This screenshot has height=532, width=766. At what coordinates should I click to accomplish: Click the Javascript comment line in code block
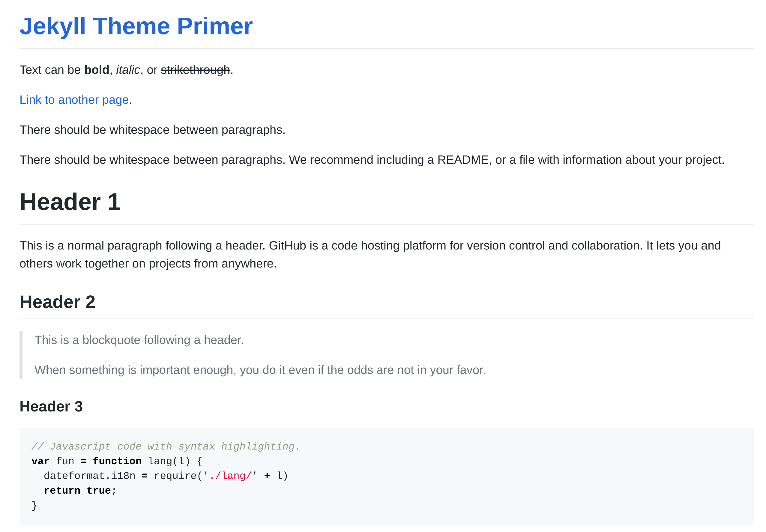coord(166,446)
